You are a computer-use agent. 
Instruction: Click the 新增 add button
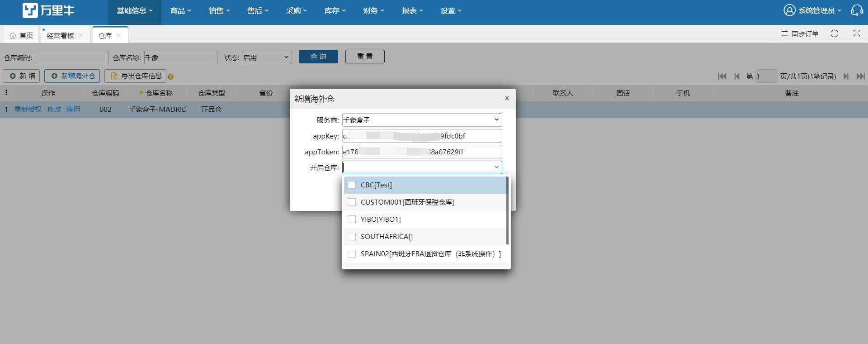[22, 76]
